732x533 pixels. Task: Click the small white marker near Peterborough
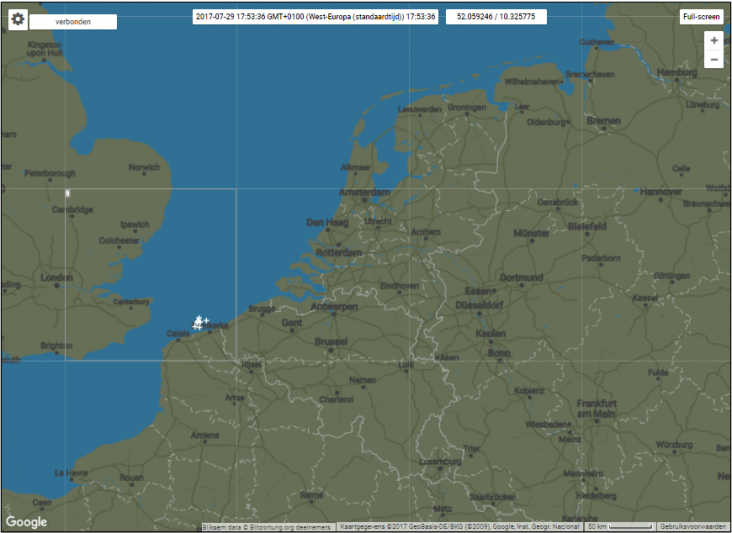67,192
